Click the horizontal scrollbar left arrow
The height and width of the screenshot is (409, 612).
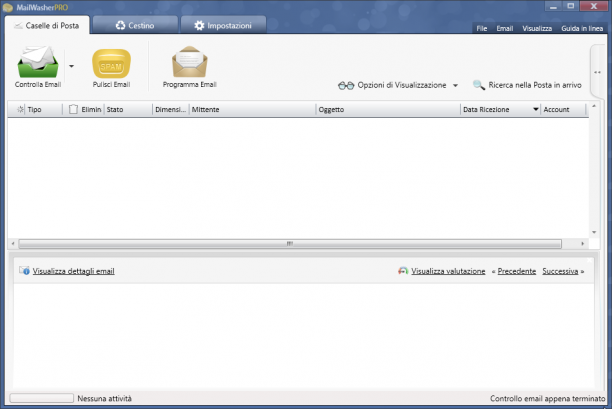13,244
